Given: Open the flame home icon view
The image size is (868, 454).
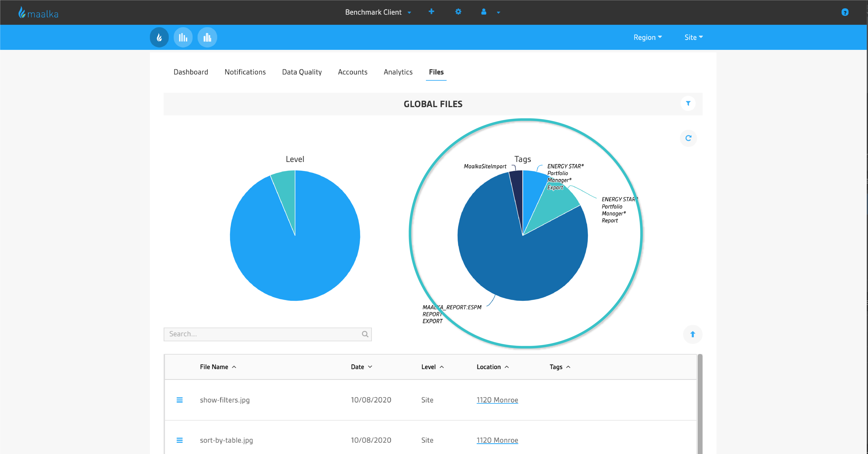Looking at the screenshot, I should tap(159, 37).
